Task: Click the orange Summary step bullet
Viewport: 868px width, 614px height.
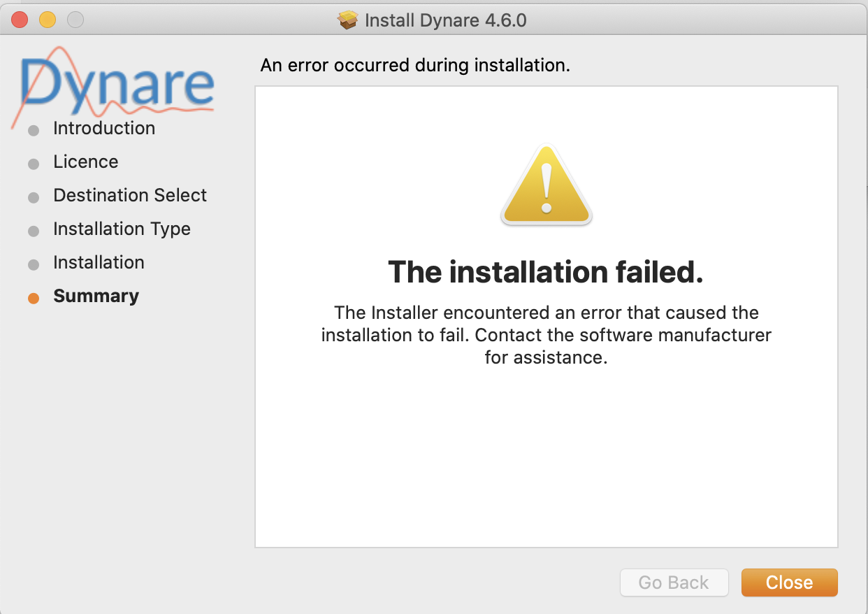Action: tap(34, 299)
